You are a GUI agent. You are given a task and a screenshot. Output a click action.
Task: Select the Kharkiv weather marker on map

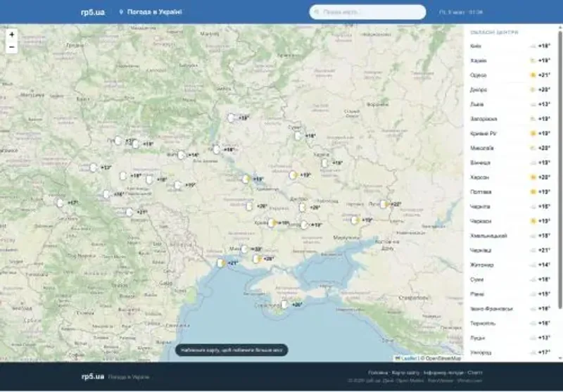(331, 163)
